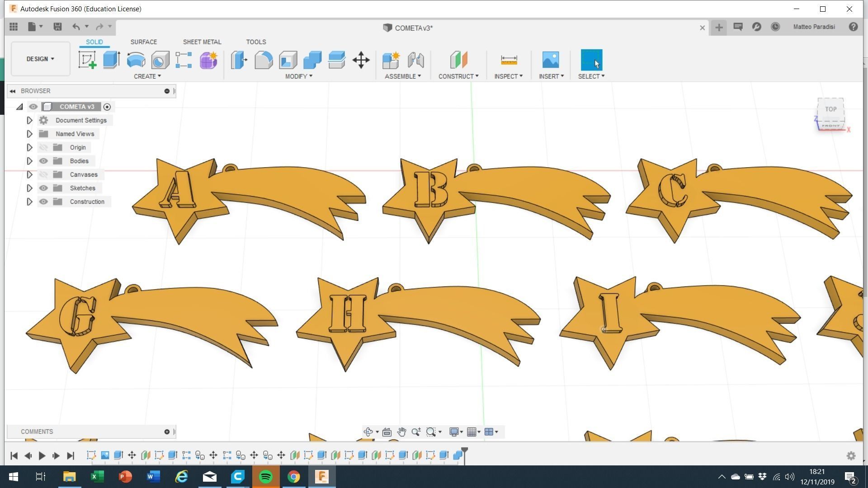This screenshot has width=868, height=488.
Task: Open the CONSTRUCT menu label
Action: point(458,76)
